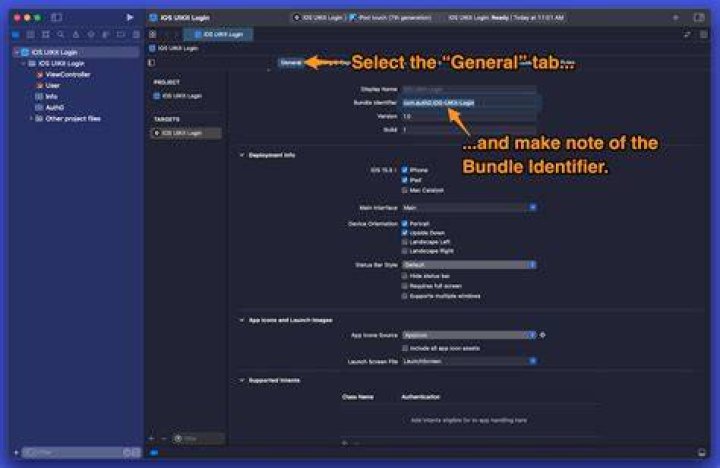Open the Status Bar Style dropdown

click(469, 265)
